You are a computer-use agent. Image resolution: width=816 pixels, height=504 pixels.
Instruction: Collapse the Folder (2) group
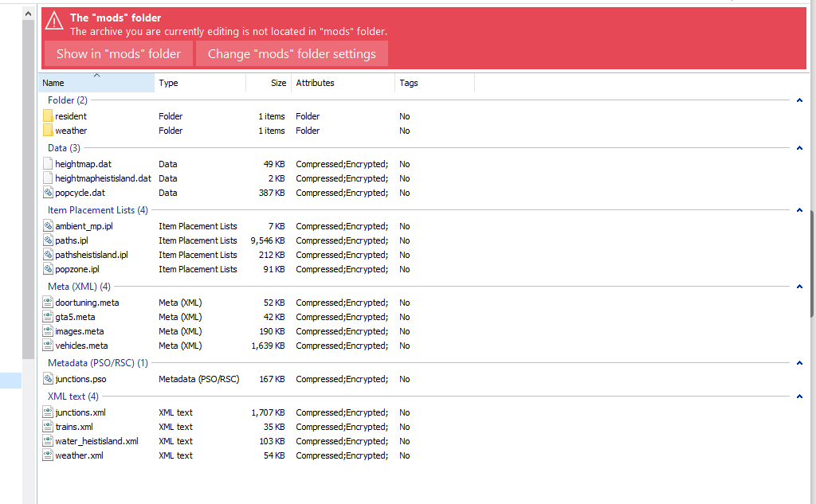tap(798, 100)
